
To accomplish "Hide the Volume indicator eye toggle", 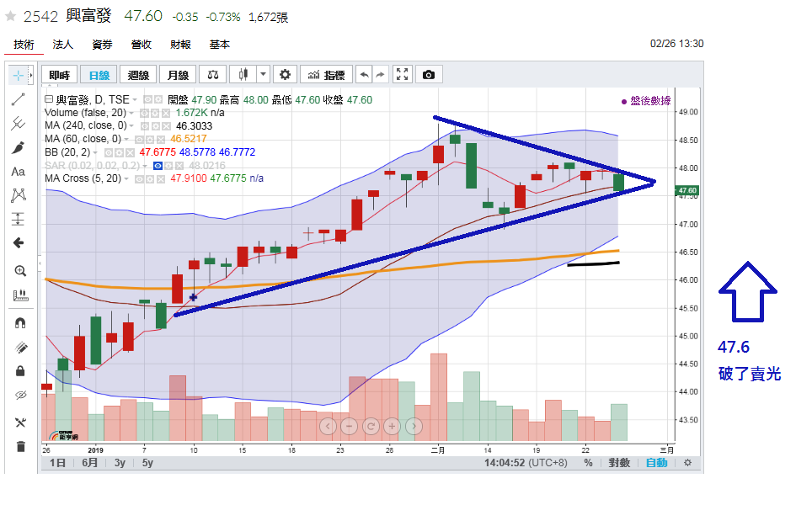I will [x=145, y=113].
